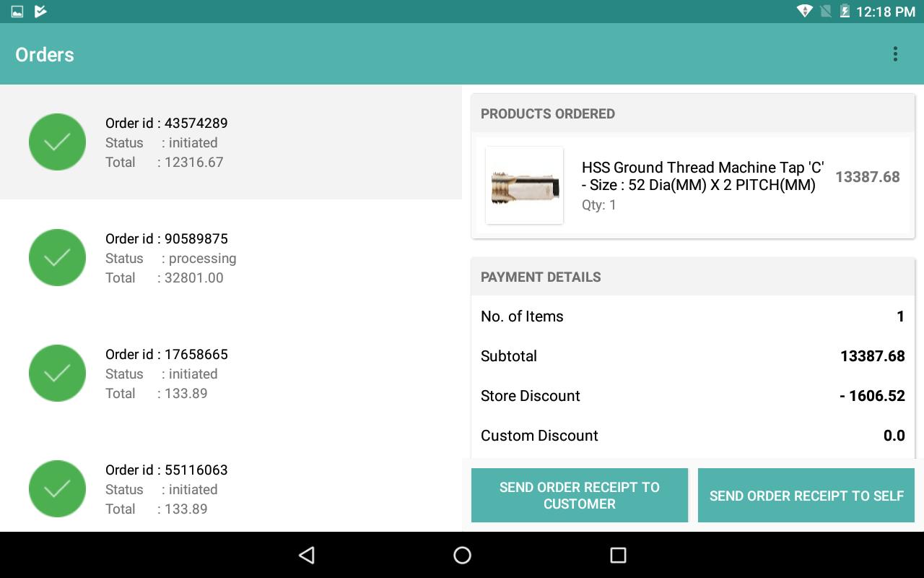Open Recent apps with the square button
This screenshot has width=924, height=578.
(617, 555)
